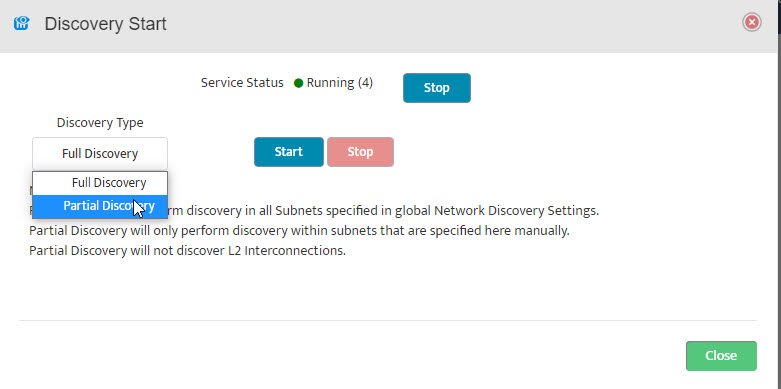Click the note about subnets specified manually
The image size is (781, 389).
(299, 231)
